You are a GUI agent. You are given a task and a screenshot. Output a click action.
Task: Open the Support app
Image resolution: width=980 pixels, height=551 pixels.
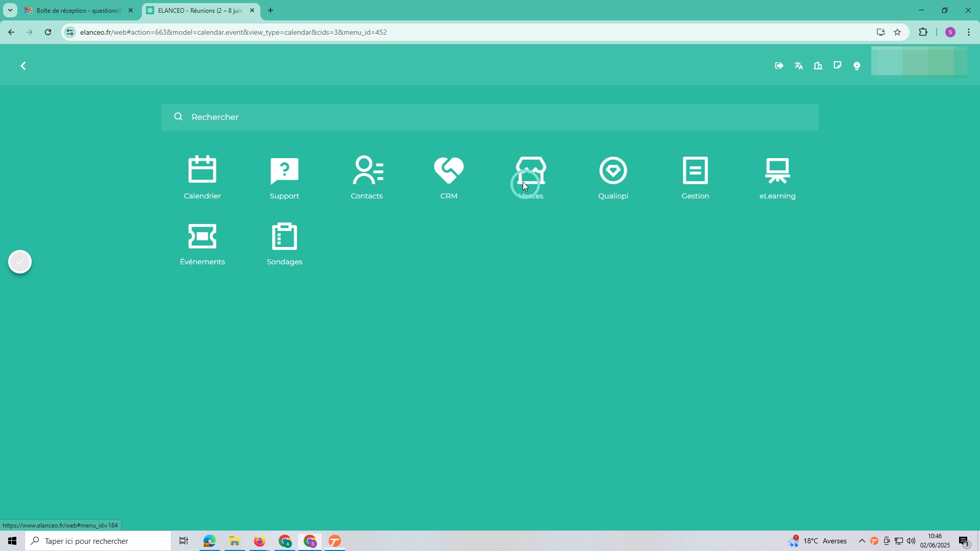[x=284, y=178]
